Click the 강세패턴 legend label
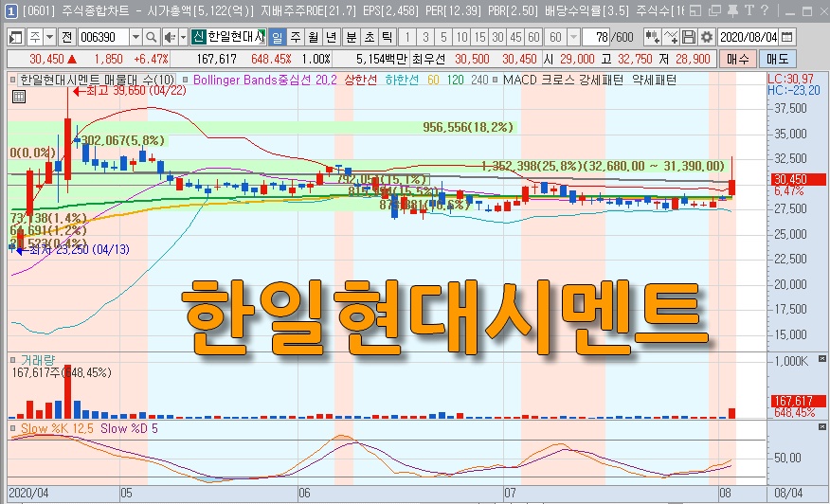Image resolution: width=830 pixels, height=504 pixels. pos(601,80)
